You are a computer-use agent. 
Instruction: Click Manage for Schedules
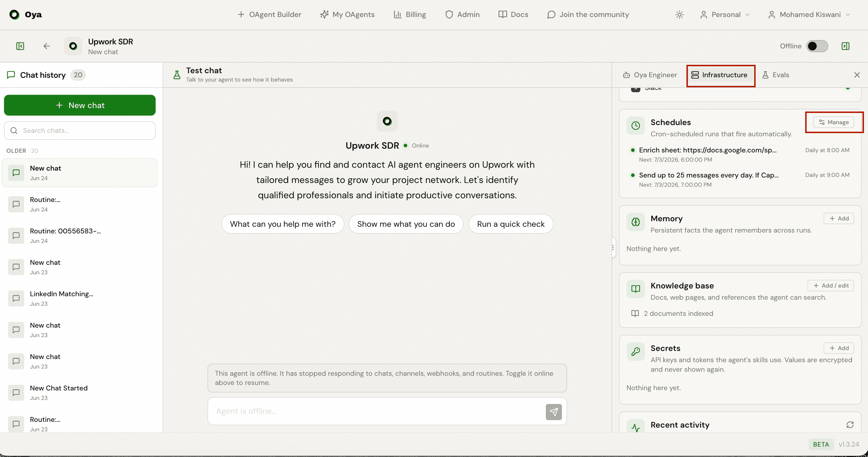(x=834, y=122)
